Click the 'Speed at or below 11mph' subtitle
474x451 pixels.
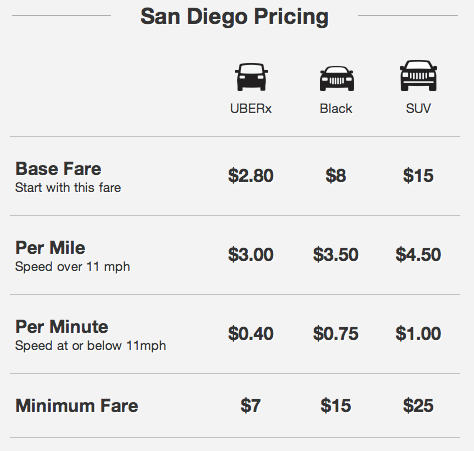pyautogui.click(x=90, y=346)
